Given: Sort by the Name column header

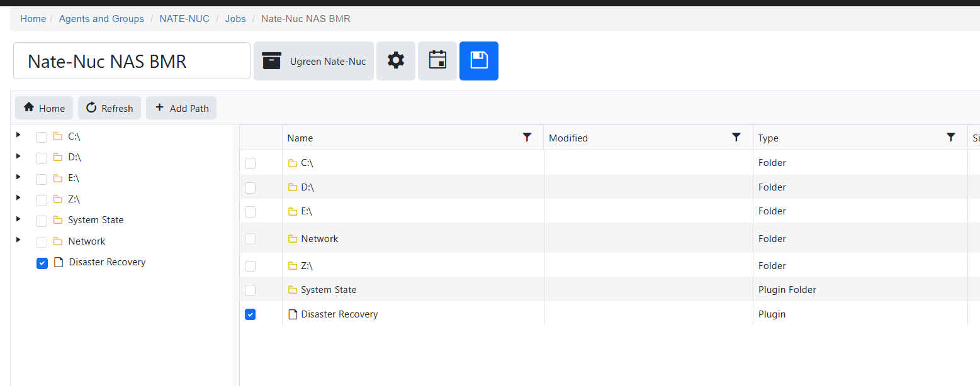Looking at the screenshot, I should (x=300, y=138).
